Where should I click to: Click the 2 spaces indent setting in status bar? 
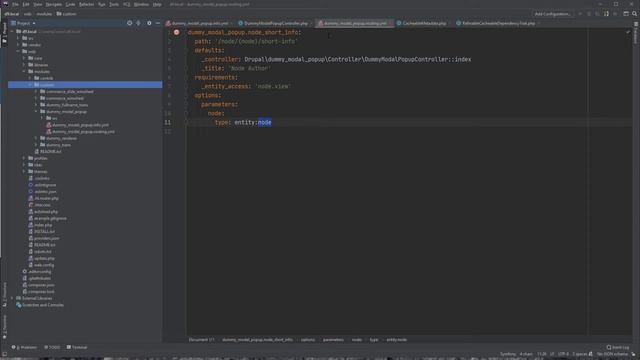[580, 354]
